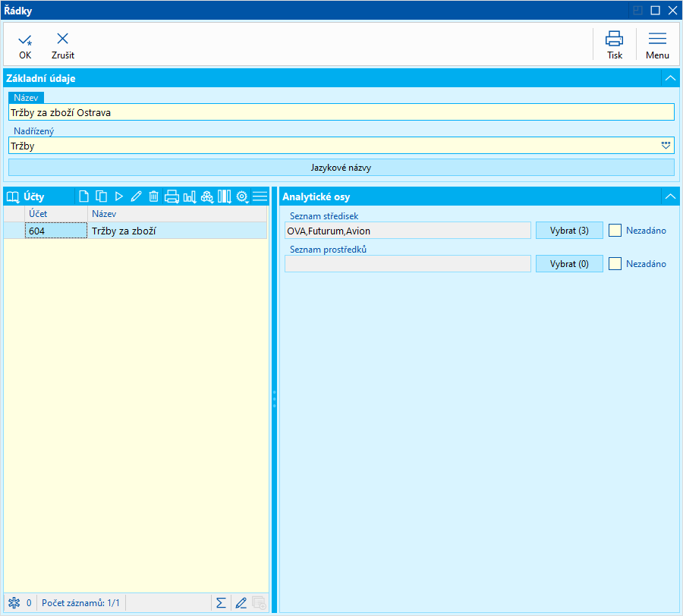Click the new record icon in Účty toolbar

click(x=84, y=196)
